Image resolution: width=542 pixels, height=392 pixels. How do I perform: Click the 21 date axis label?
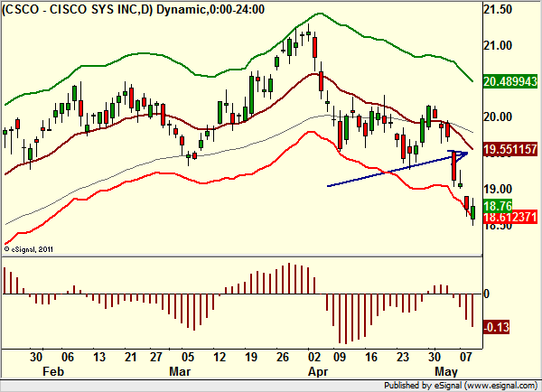pyautogui.click(x=130, y=357)
